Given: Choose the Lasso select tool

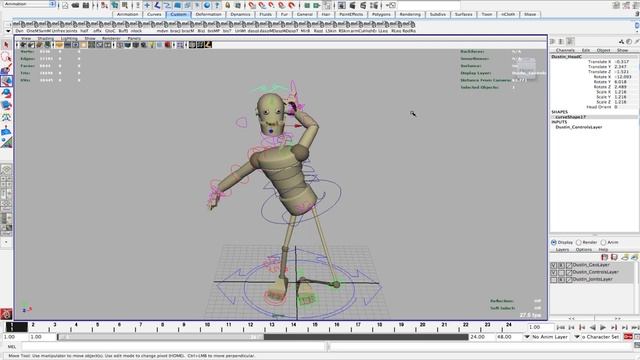Looking at the screenshot, I should [6, 57].
